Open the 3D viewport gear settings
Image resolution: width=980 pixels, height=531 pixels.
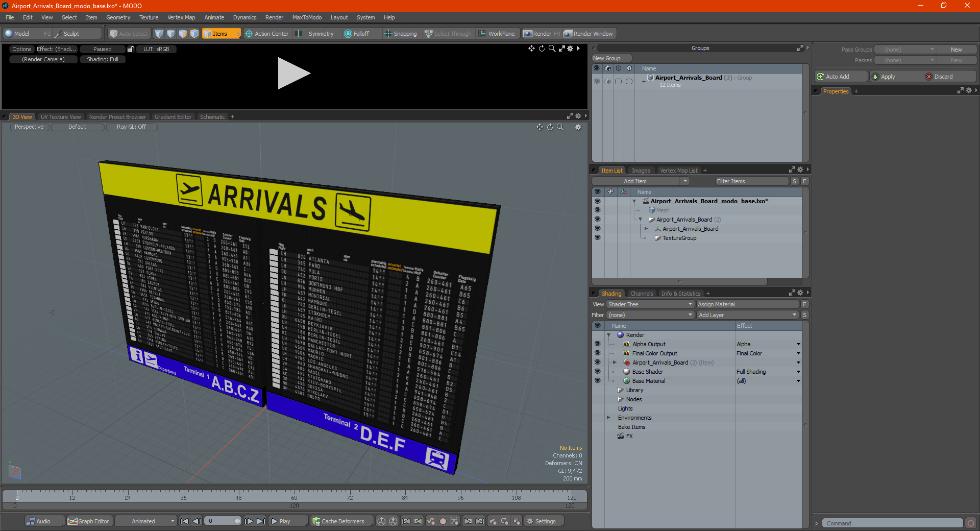[578, 127]
